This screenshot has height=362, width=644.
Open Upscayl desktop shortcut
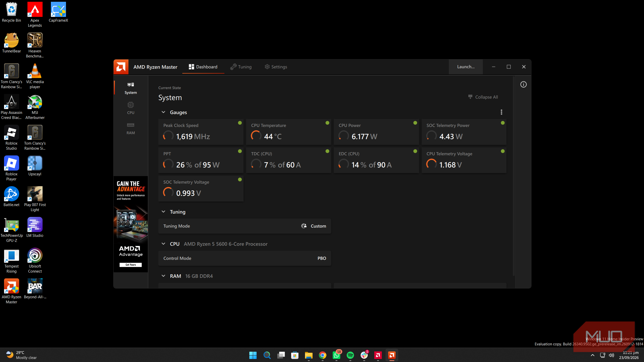click(35, 166)
